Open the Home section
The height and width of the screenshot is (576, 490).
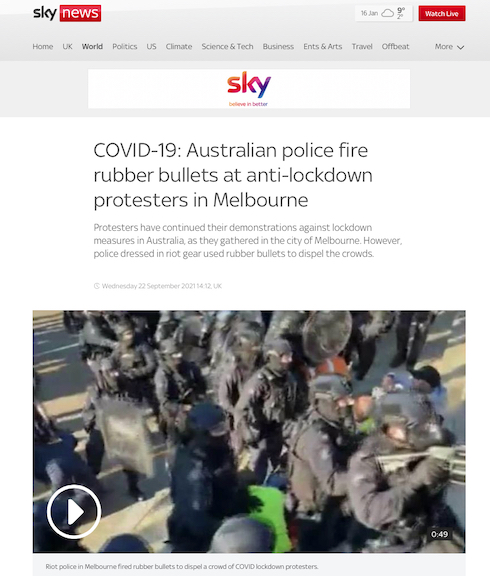43,47
